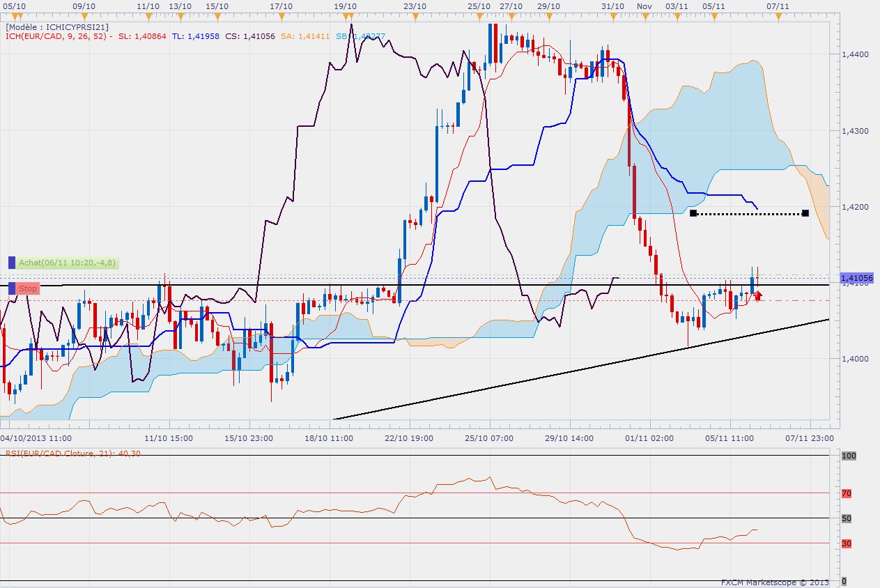Click the 1,4300 price axis label
This screenshot has height=588, width=880.
tap(855, 131)
